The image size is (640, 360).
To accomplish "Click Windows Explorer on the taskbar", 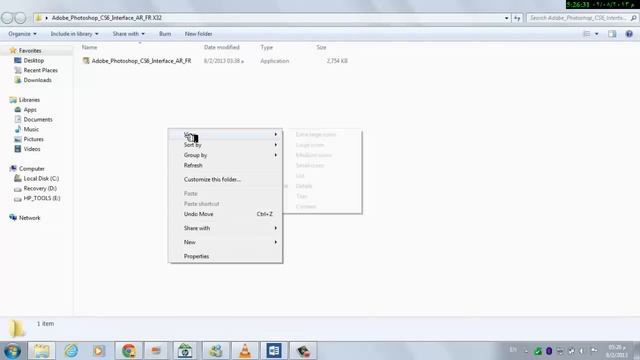I will (x=41, y=351).
